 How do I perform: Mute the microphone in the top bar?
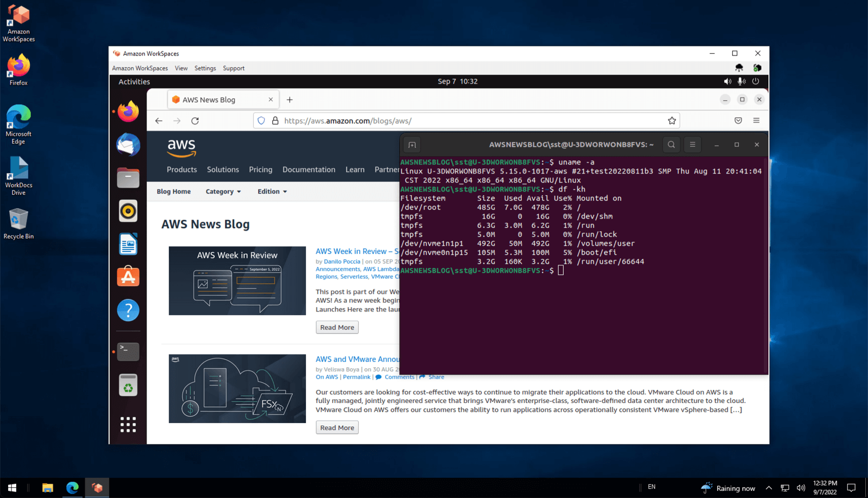tap(741, 81)
